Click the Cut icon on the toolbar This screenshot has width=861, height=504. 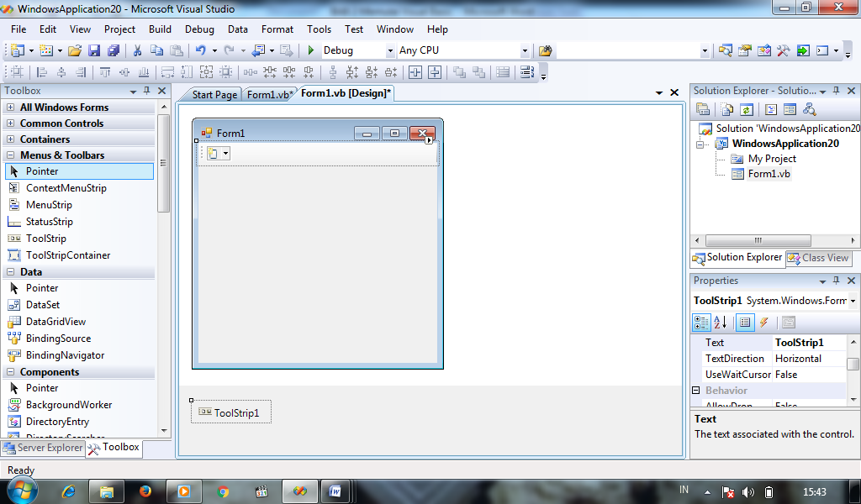pos(137,50)
